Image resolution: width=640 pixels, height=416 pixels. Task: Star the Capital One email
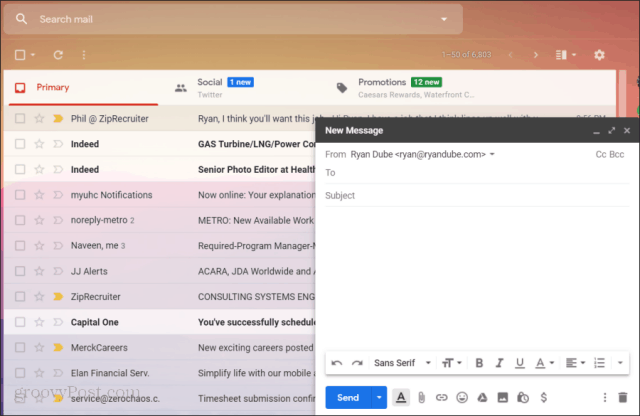39,322
